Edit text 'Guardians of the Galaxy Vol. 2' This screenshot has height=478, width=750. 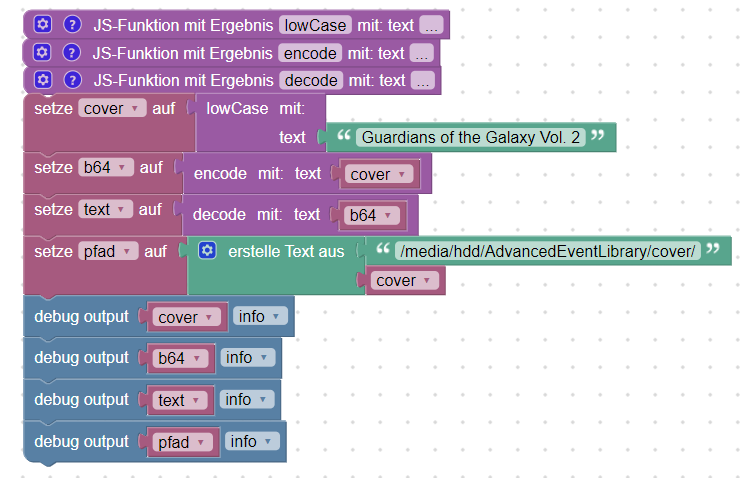point(471,137)
